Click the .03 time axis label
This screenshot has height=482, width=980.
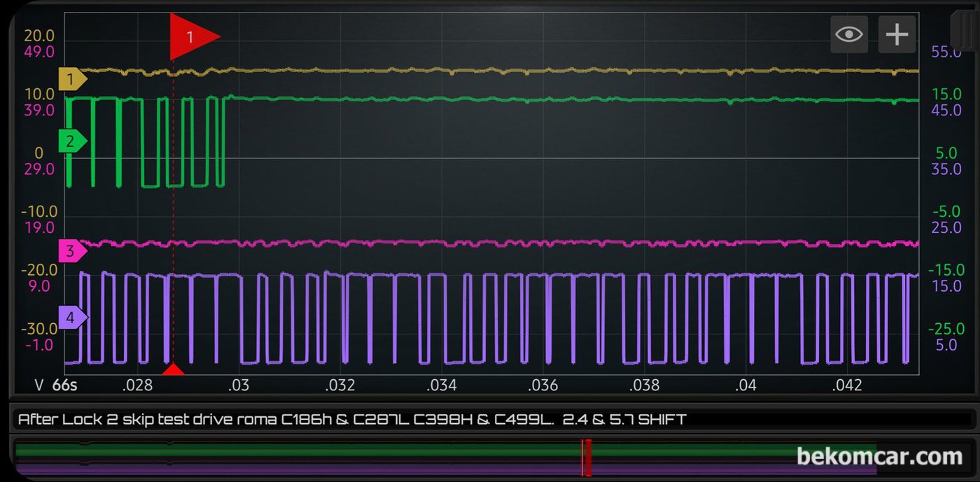[238, 385]
